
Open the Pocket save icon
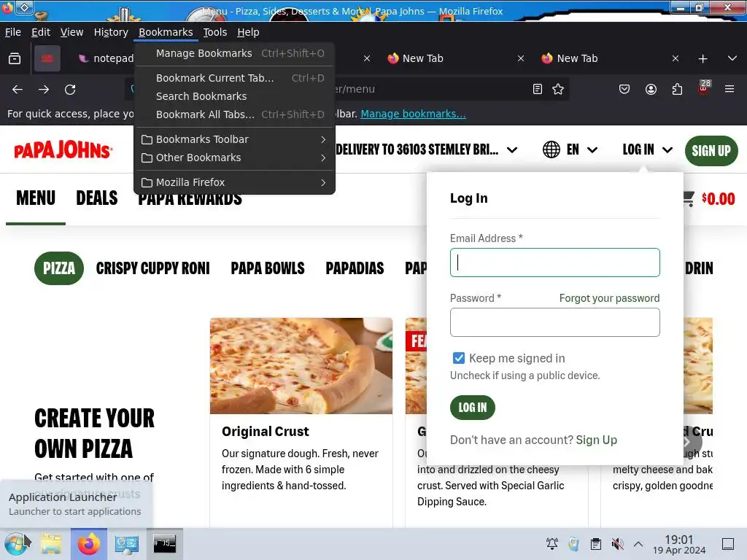click(x=624, y=89)
